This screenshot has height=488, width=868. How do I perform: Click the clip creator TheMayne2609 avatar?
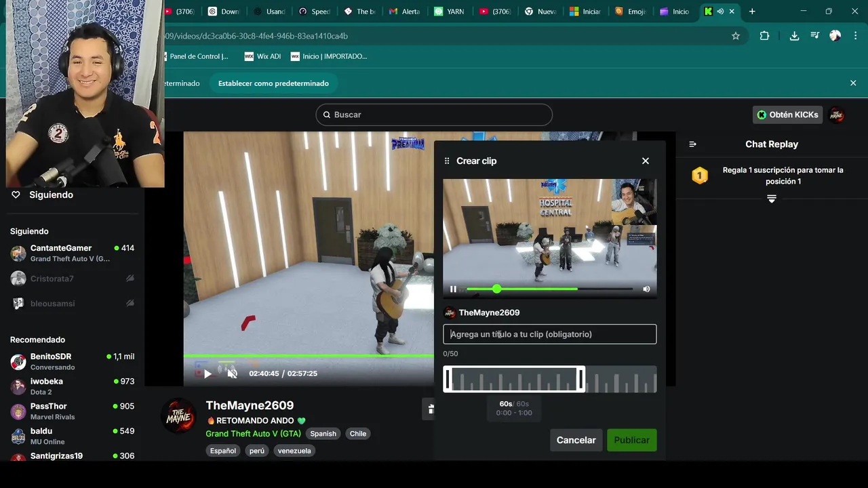(x=449, y=312)
